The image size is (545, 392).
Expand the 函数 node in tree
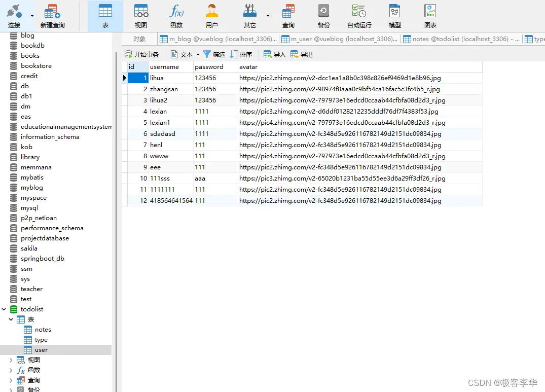point(11,370)
